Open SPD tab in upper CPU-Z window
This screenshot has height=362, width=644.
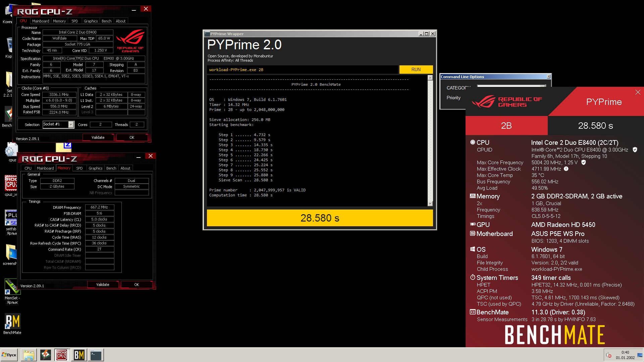[75, 21]
